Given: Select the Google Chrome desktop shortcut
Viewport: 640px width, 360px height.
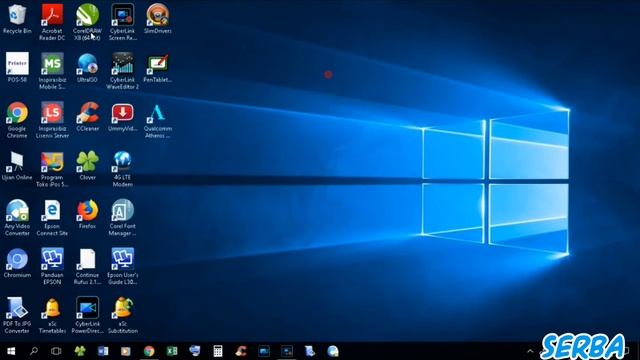Looking at the screenshot, I should pos(17,120).
